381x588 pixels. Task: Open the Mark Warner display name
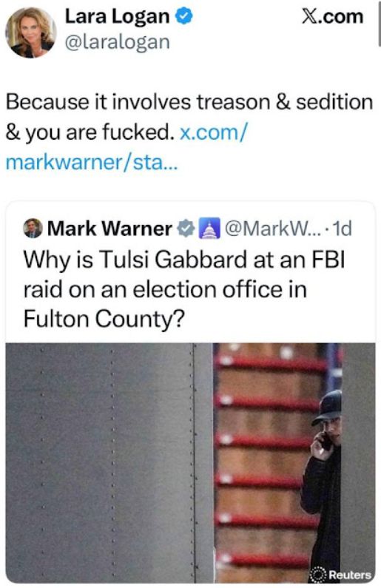(x=109, y=228)
